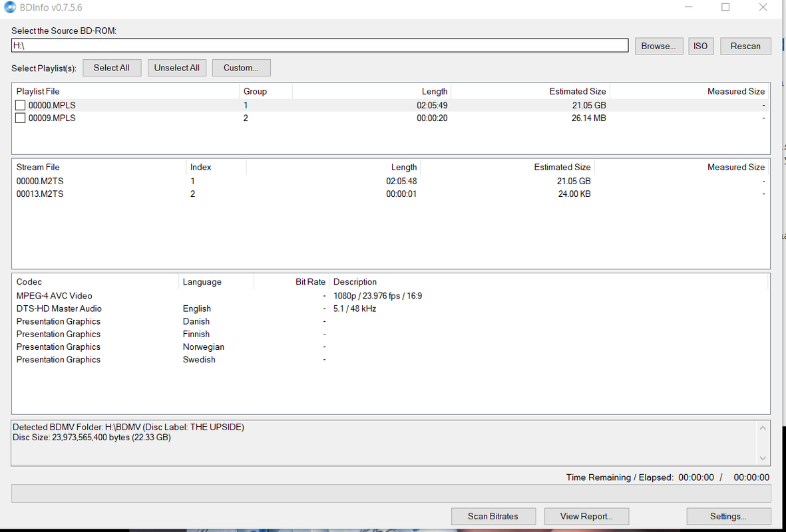This screenshot has height=532, width=786.
Task: Click the 21.05 GB playlist estimated size
Action: click(x=588, y=105)
